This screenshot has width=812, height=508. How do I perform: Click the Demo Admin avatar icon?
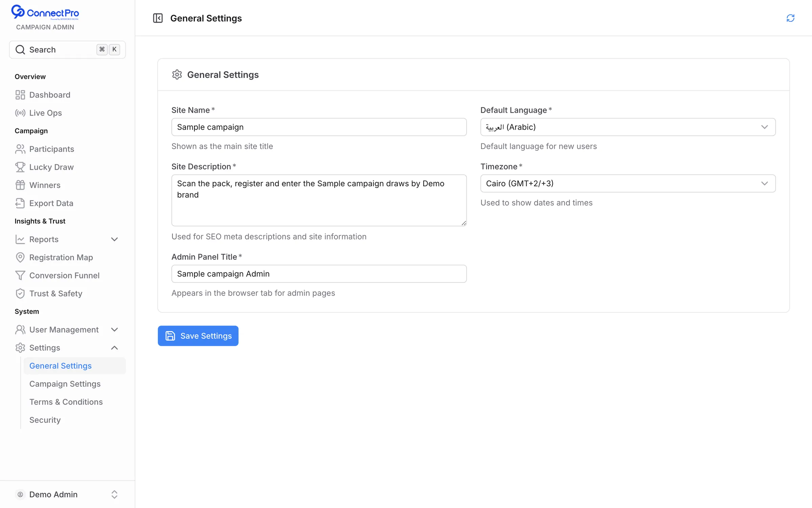click(x=20, y=494)
